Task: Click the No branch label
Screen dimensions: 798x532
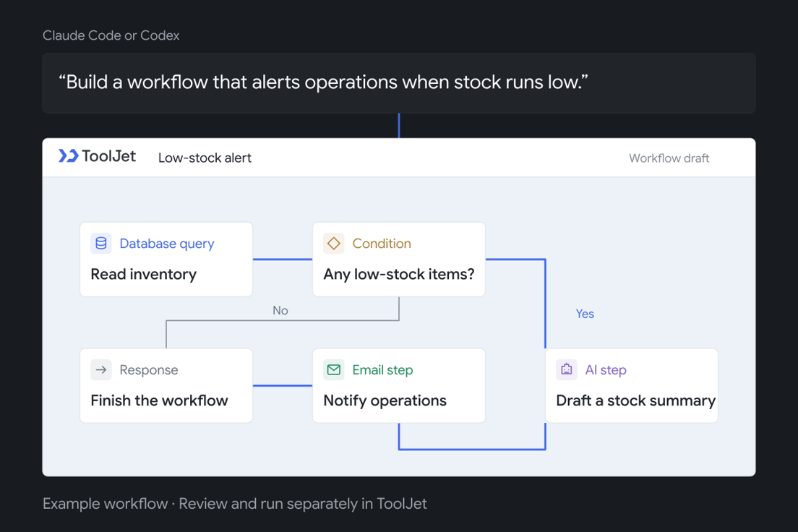Action: [280, 310]
